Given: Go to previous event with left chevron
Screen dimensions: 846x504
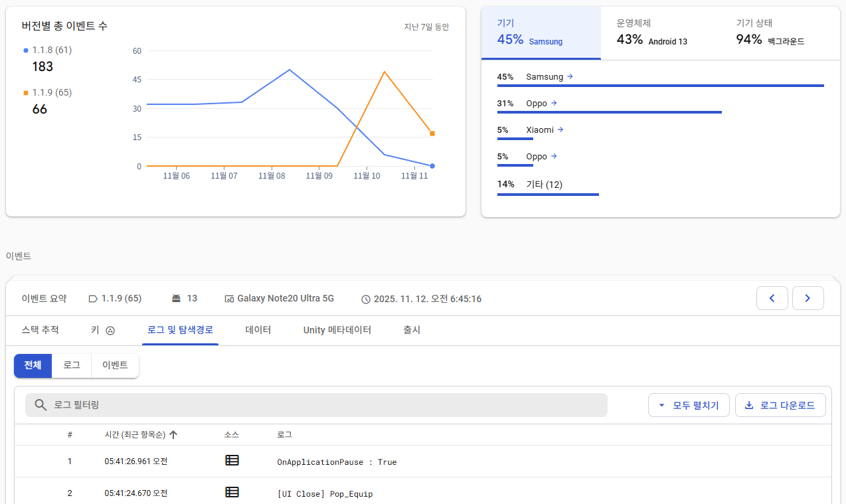Looking at the screenshot, I should [772, 299].
